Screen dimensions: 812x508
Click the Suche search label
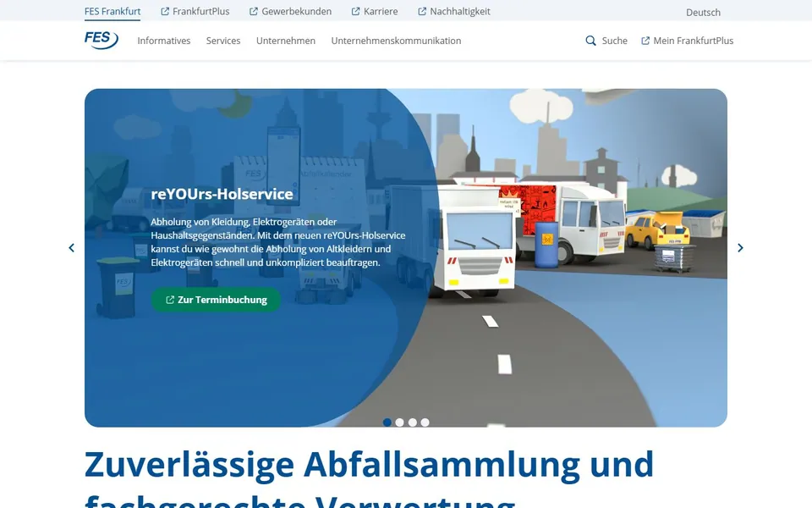pos(615,41)
